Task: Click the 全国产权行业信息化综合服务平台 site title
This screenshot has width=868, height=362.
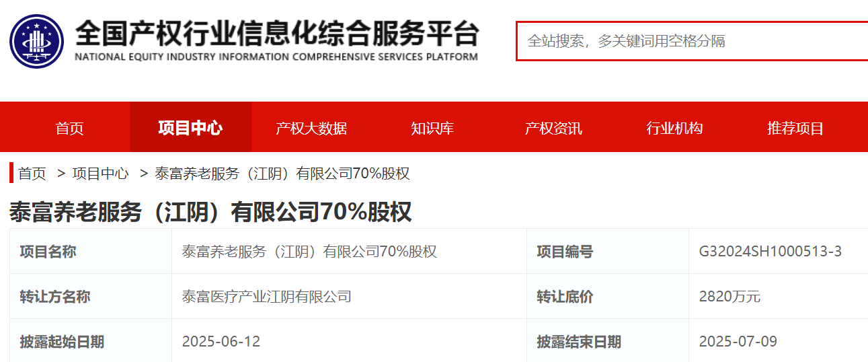Action: pyautogui.click(x=276, y=32)
